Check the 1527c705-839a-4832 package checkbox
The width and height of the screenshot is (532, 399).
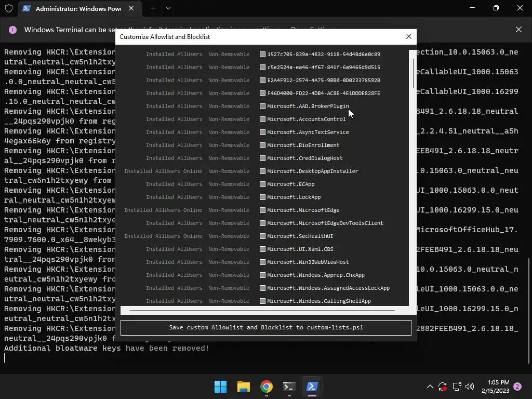(x=262, y=54)
